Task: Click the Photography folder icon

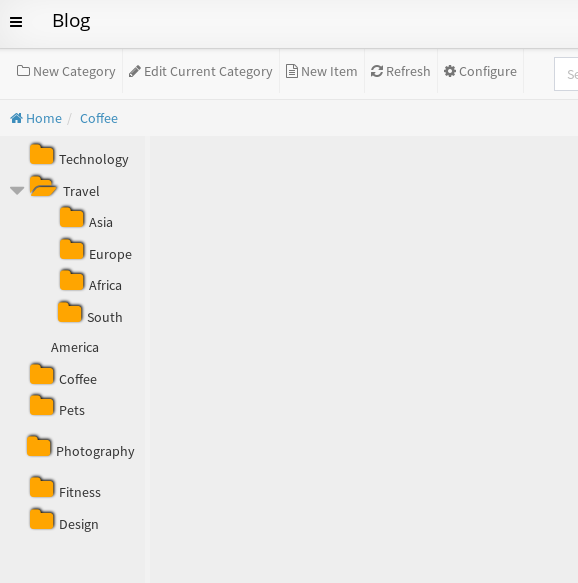Action: click(x=39, y=446)
